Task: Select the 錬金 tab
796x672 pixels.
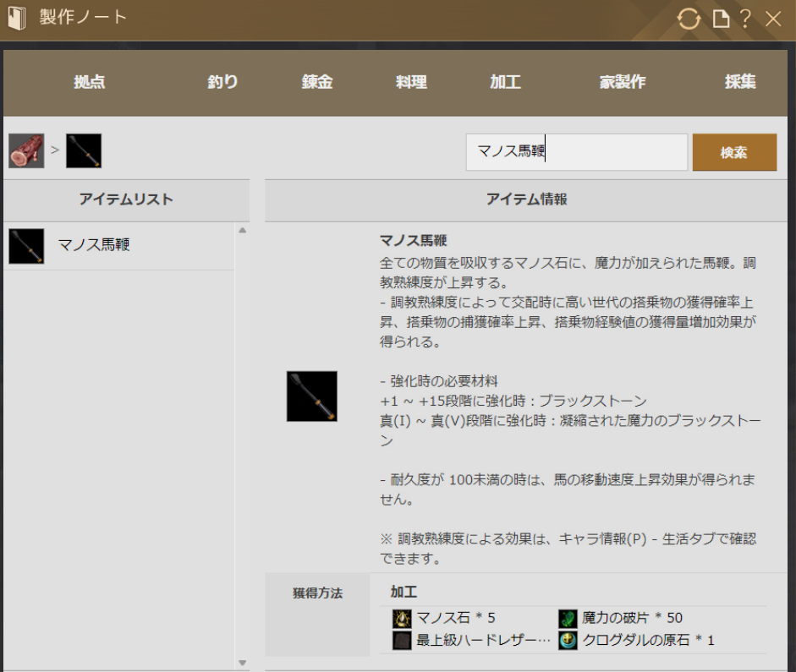Action: pyautogui.click(x=317, y=82)
